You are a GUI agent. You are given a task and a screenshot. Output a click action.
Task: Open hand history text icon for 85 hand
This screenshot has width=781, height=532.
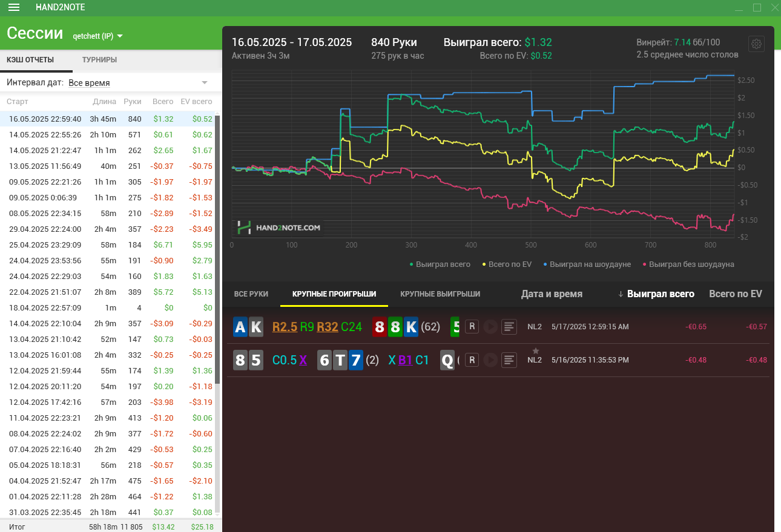click(x=510, y=360)
